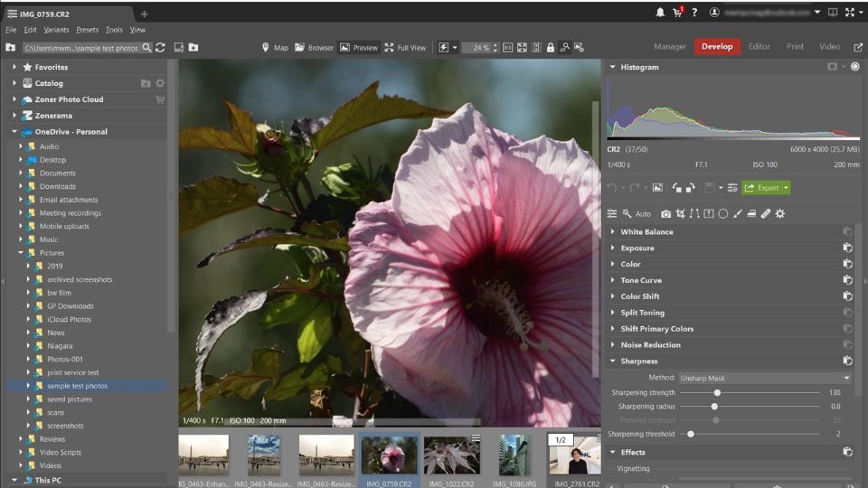Open the Unsharp Mask method dropdown
Image resolution: width=868 pixels, height=488 pixels.
pyautogui.click(x=765, y=378)
